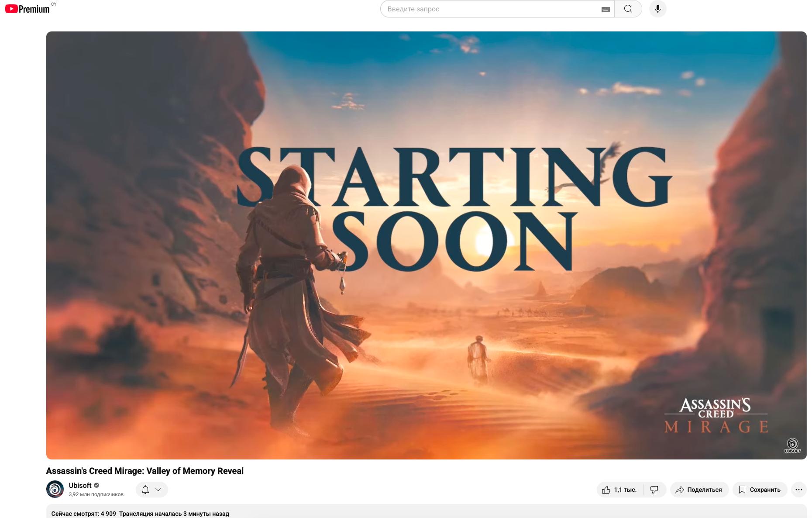This screenshot has height=518, width=812.
Task: Click the verified badge next to Ubisoft
Action: [x=96, y=485]
